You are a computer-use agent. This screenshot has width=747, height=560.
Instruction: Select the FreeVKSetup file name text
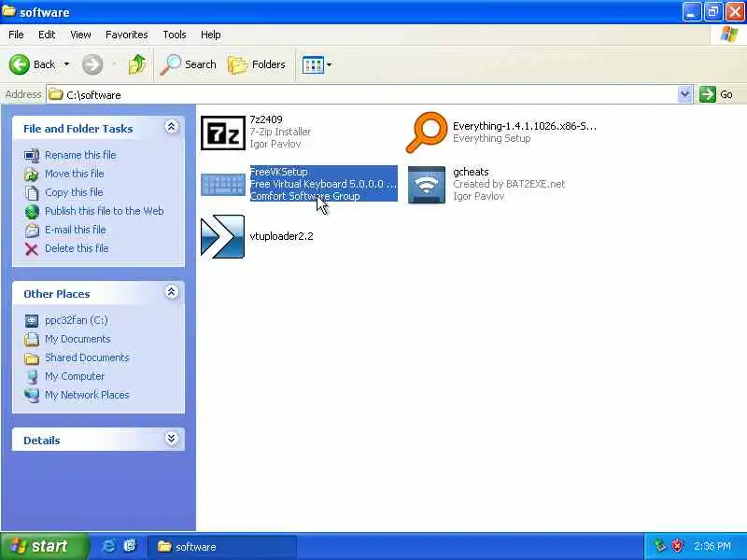point(278,172)
